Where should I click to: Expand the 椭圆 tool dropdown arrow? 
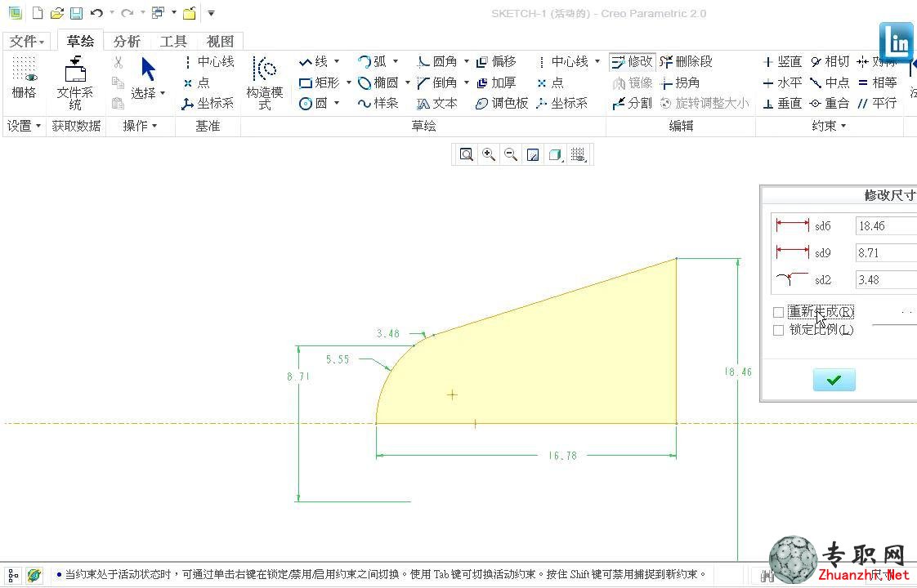(408, 82)
